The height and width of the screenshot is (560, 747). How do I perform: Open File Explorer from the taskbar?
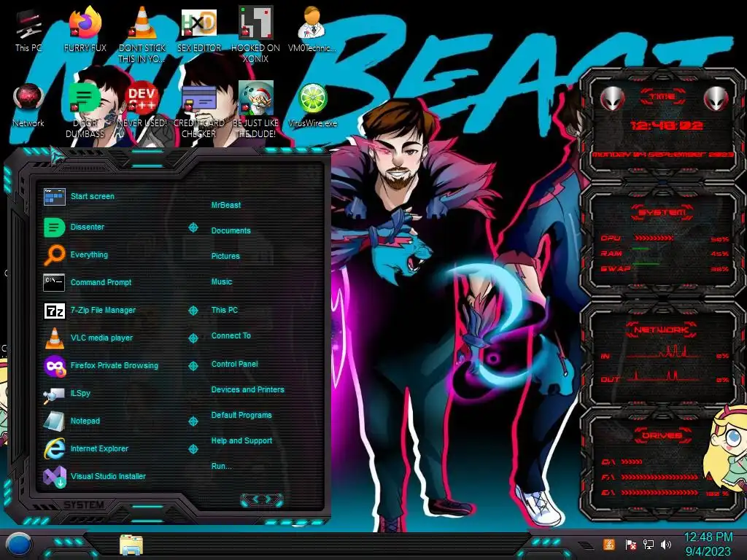131,545
